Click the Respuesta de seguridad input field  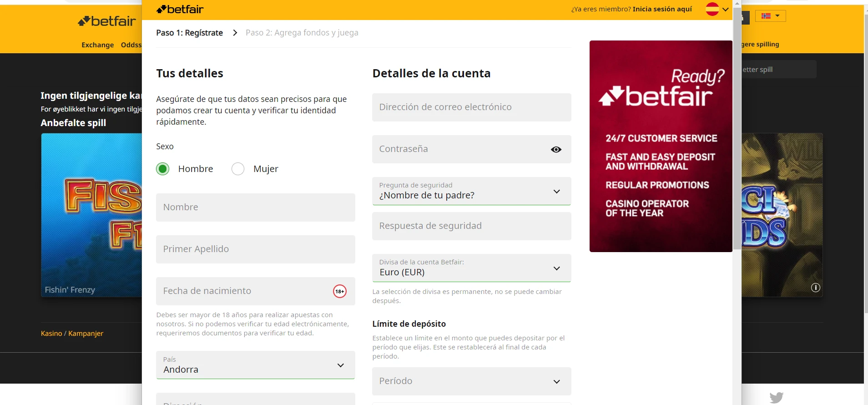[x=471, y=226]
